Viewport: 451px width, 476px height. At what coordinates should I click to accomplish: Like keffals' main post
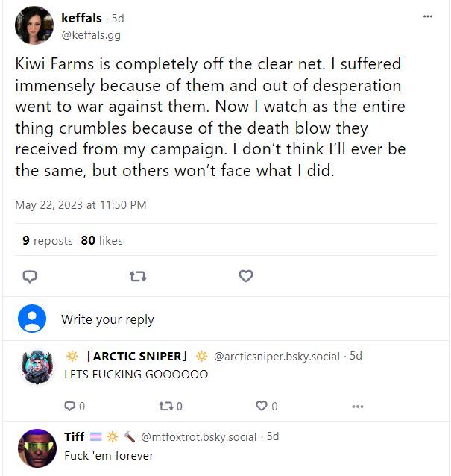(x=246, y=276)
